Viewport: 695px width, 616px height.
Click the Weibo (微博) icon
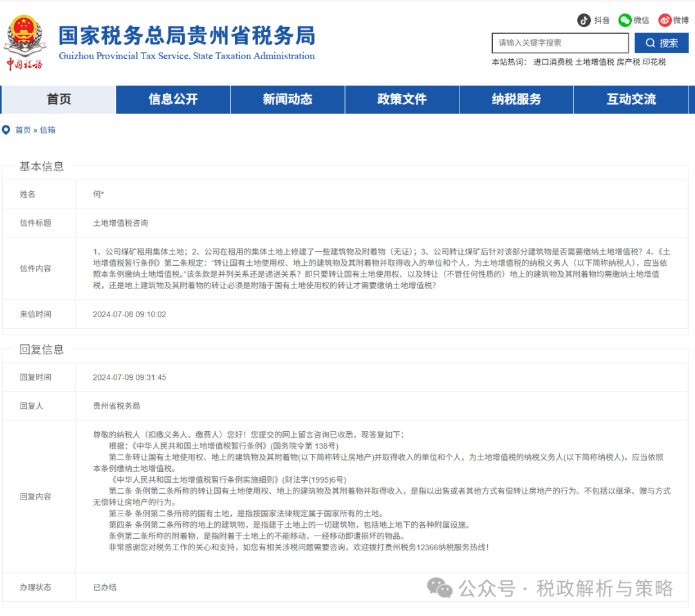point(665,20)
